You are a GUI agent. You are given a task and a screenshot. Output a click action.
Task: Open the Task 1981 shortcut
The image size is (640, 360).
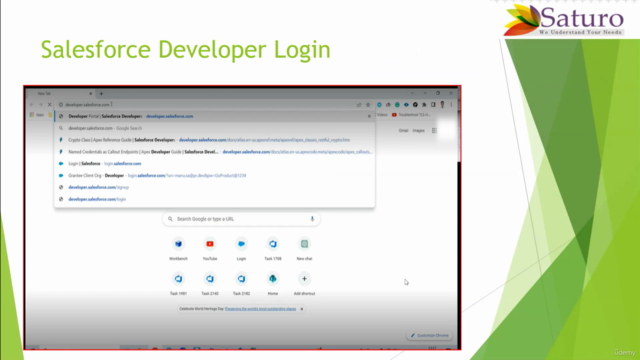pyautogui.click(x=178, y=284)
